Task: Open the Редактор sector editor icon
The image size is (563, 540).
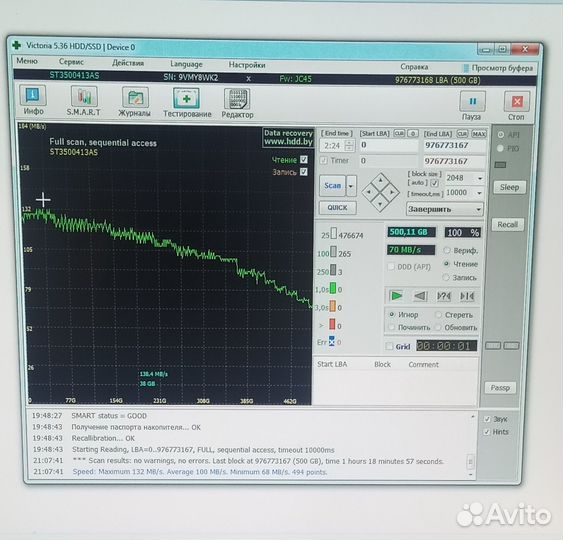Action: 237,99
